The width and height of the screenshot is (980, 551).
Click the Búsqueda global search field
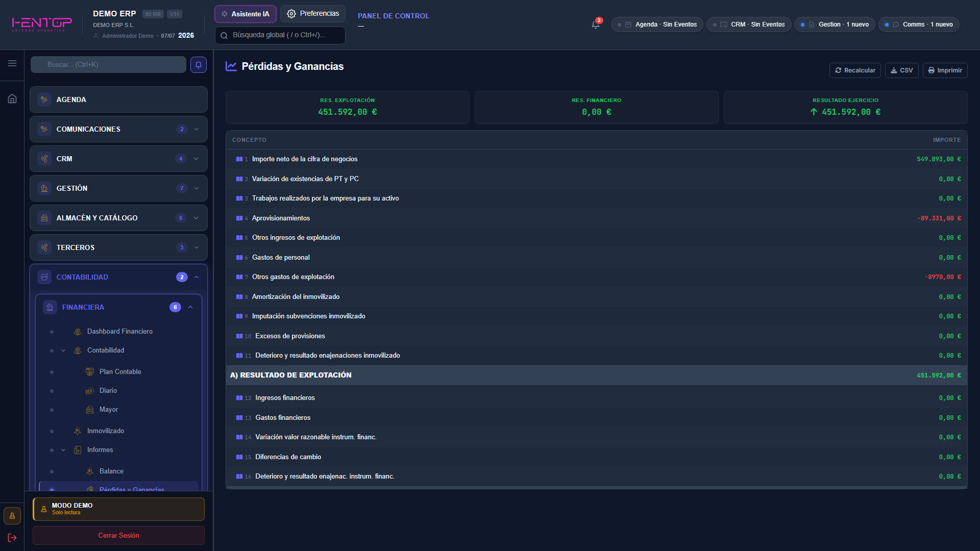[x=280, y=35]
